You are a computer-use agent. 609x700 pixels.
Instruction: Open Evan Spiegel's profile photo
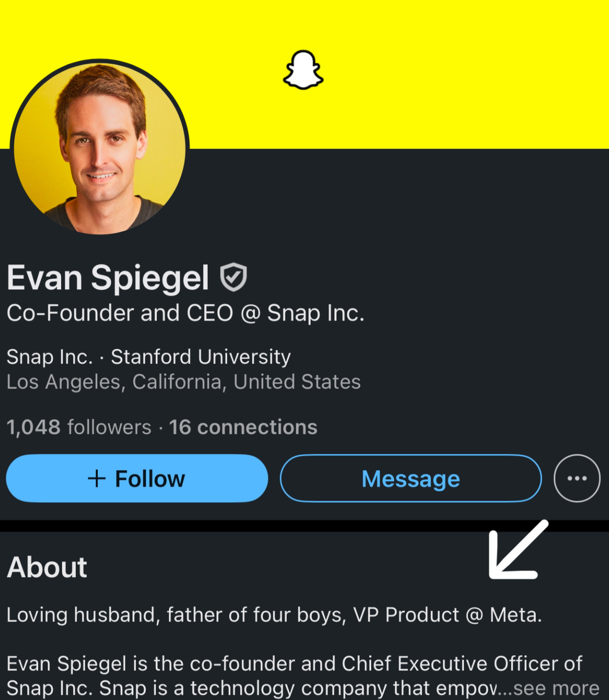click(x=100, y=148)
